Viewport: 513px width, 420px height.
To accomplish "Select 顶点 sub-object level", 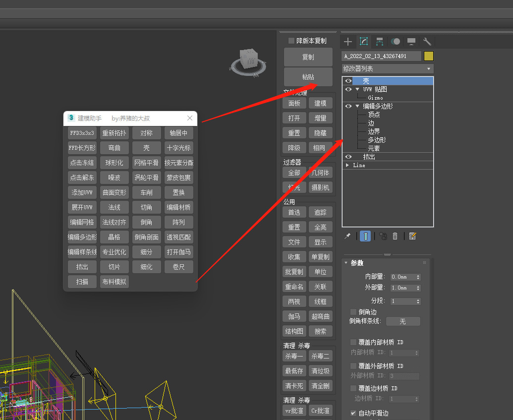I will pos(374,115).
